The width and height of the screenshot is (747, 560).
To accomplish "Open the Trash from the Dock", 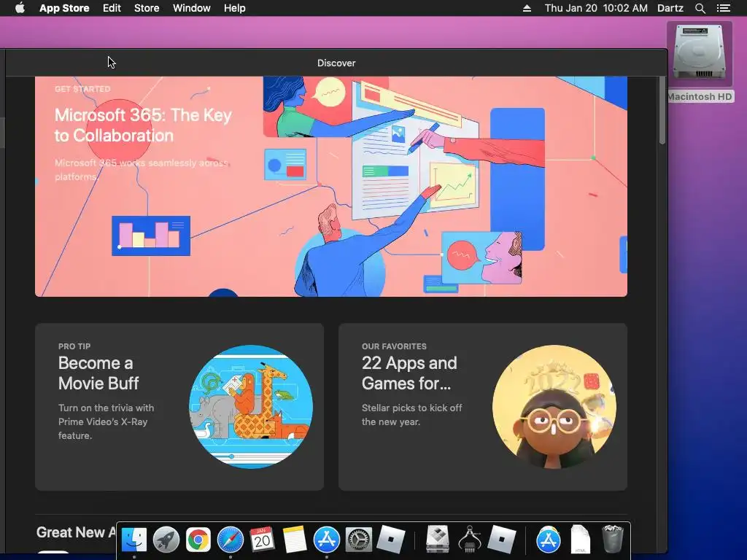I will point(613,540).
